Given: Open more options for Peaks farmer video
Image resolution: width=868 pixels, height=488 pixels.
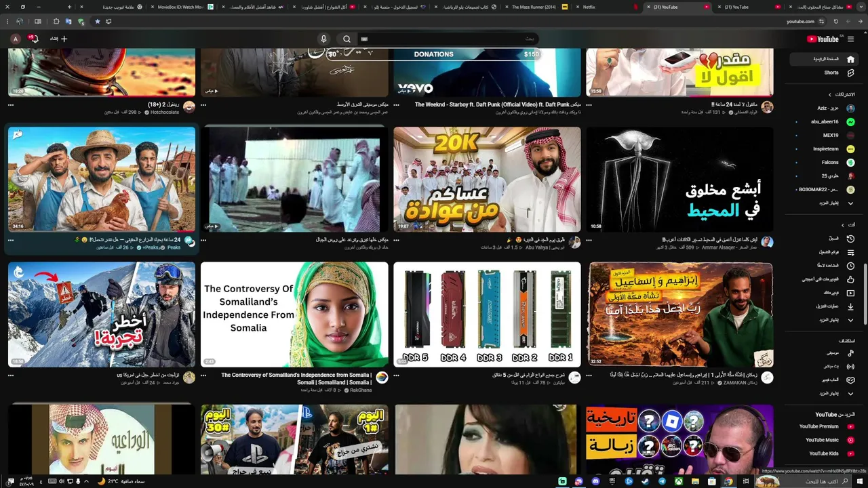Looking at the screenshot, I should coord(11,240).
